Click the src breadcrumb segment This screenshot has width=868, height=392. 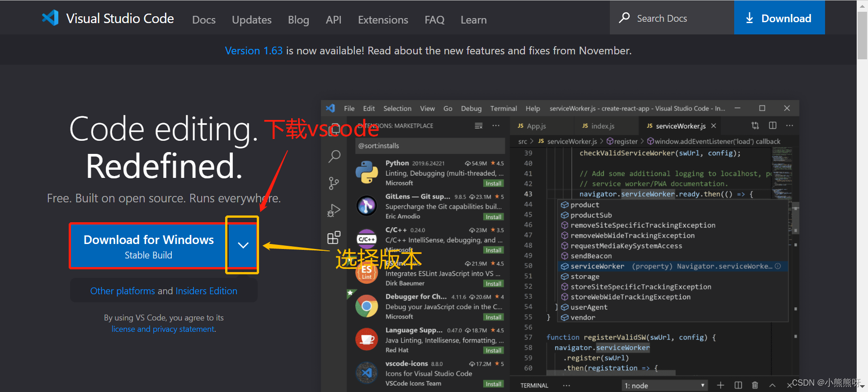point(522,142)
